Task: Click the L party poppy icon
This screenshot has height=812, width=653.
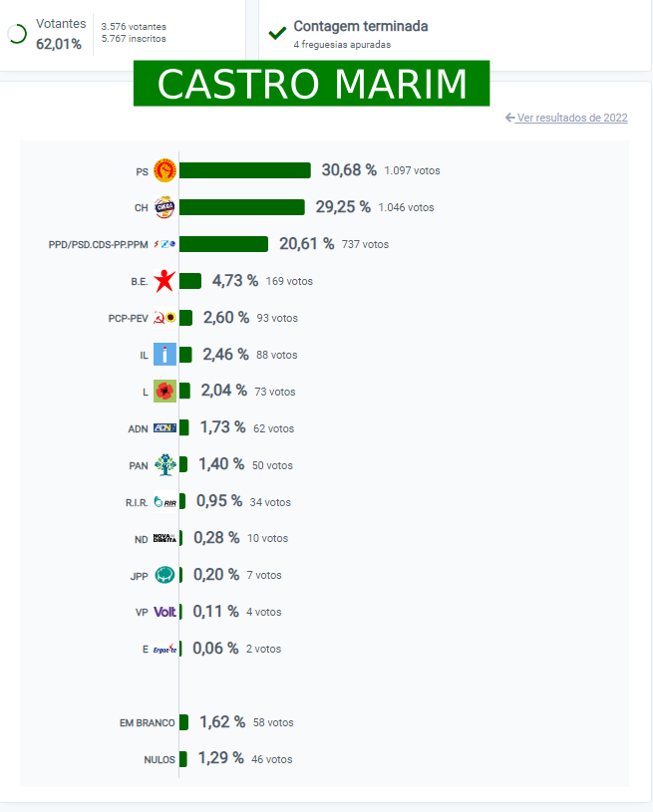Action: (164, 392)
